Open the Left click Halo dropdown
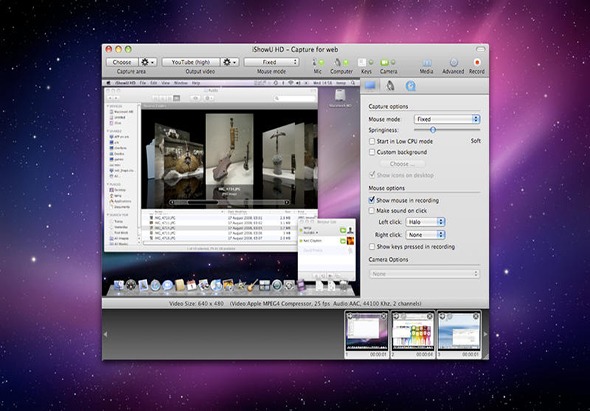Viewport: 590px width, 411px height. coord(426,222)
